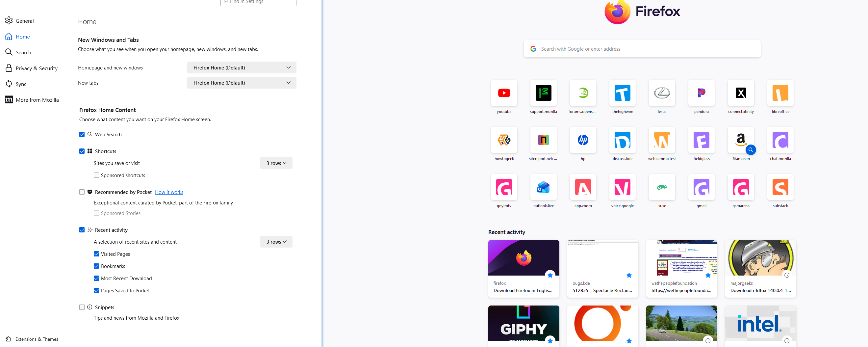
Task: Open the New tabs dropdown
Action: point(242,83)
